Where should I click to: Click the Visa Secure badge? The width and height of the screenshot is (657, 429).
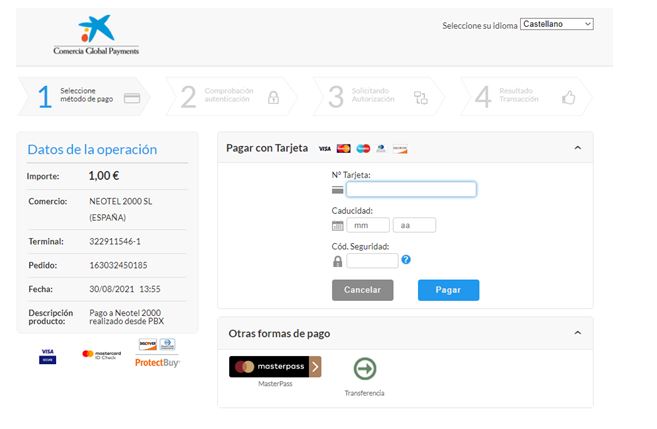coord(47,356)
